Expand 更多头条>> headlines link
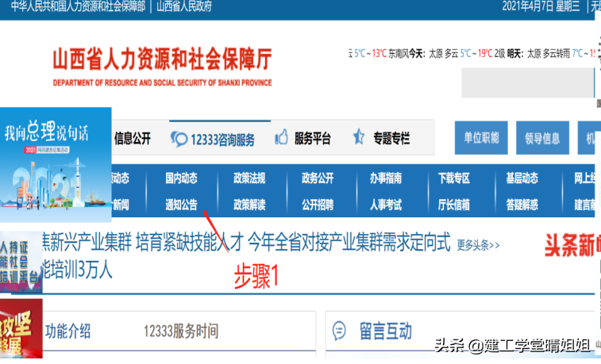This screenshot has height=364, width=601. point(478,244)
